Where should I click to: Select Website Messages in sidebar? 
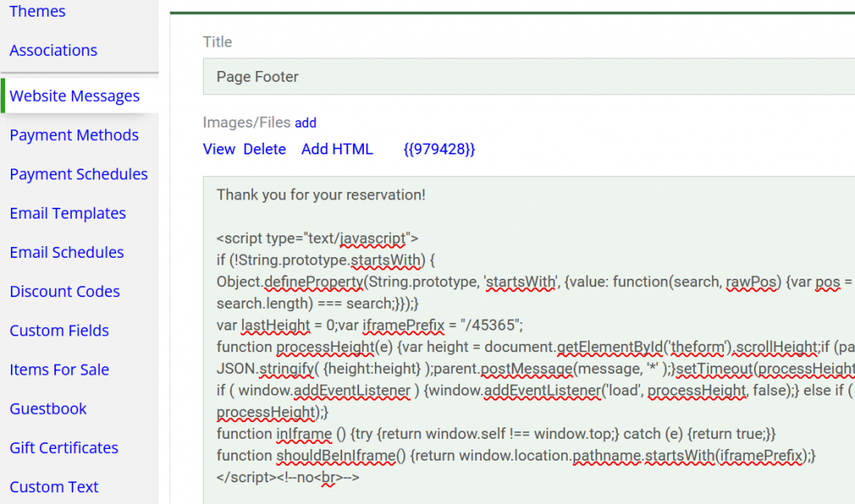(74, 96)
